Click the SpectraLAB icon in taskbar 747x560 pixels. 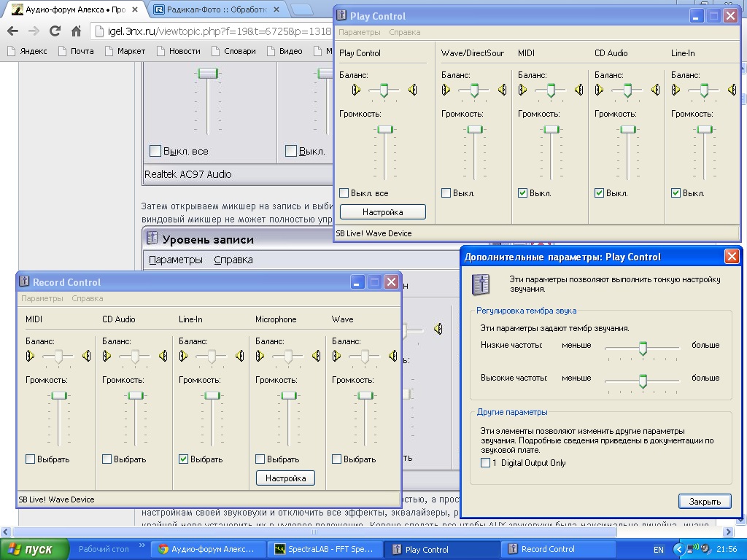(x=279, y=549)
